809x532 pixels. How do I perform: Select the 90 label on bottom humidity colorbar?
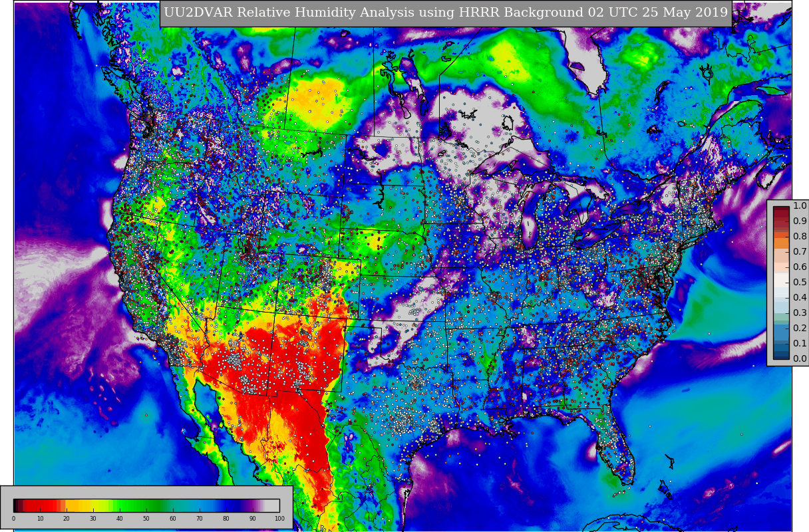point(253,519)
